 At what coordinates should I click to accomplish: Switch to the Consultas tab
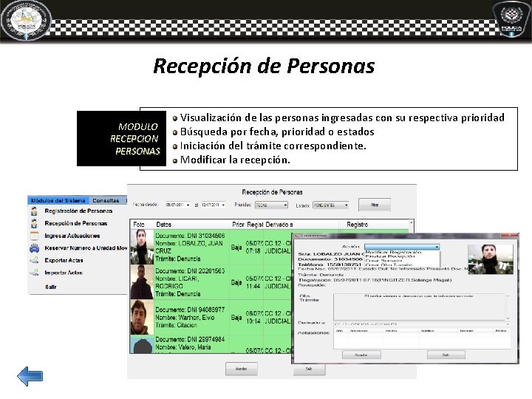[x=106, y=200]
